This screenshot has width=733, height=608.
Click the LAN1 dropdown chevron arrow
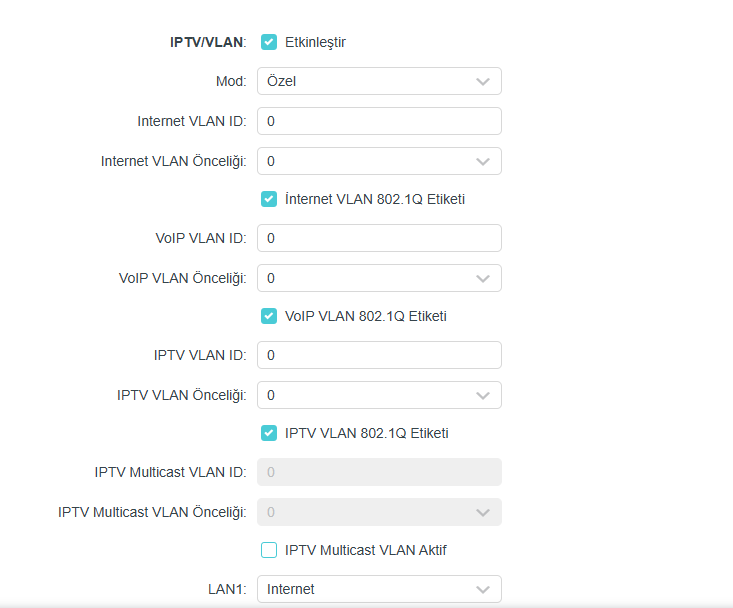pos(483,589)
